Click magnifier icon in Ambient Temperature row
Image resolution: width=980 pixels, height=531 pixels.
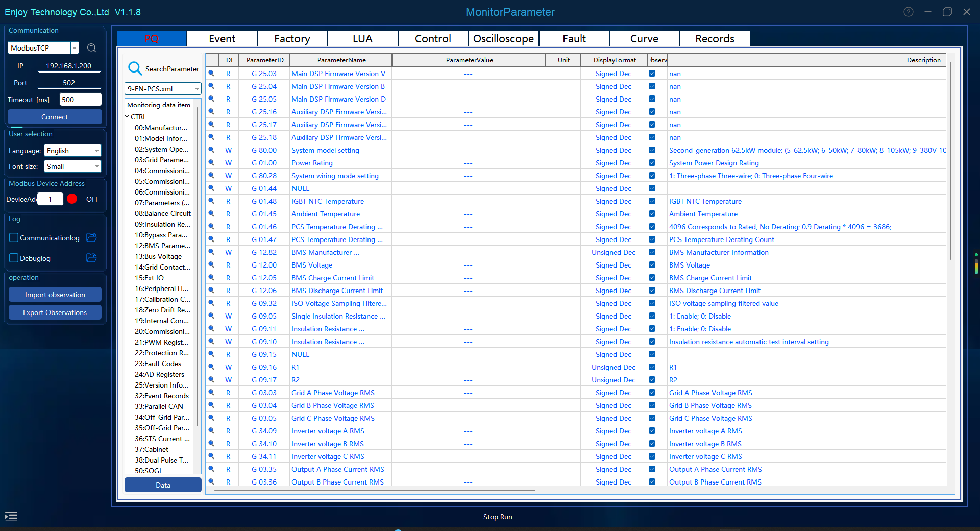point(211,214)
